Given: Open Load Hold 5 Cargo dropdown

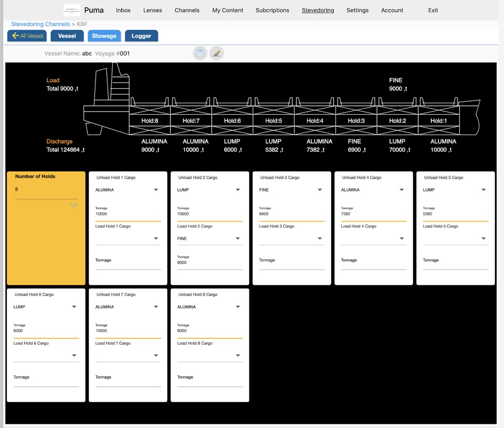Looking at the screenshot, I should pyautogui.click(x=456, y=239).
